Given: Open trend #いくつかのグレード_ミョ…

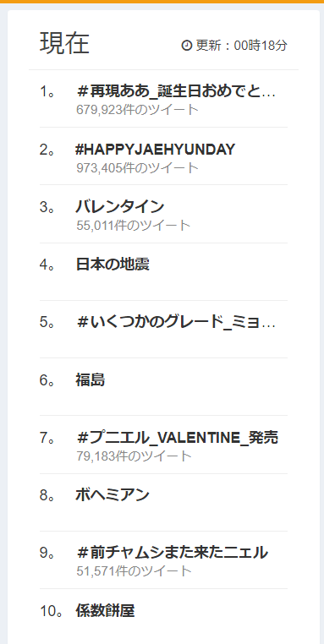Looking at the screenshot, I should (x=176, y=322).
